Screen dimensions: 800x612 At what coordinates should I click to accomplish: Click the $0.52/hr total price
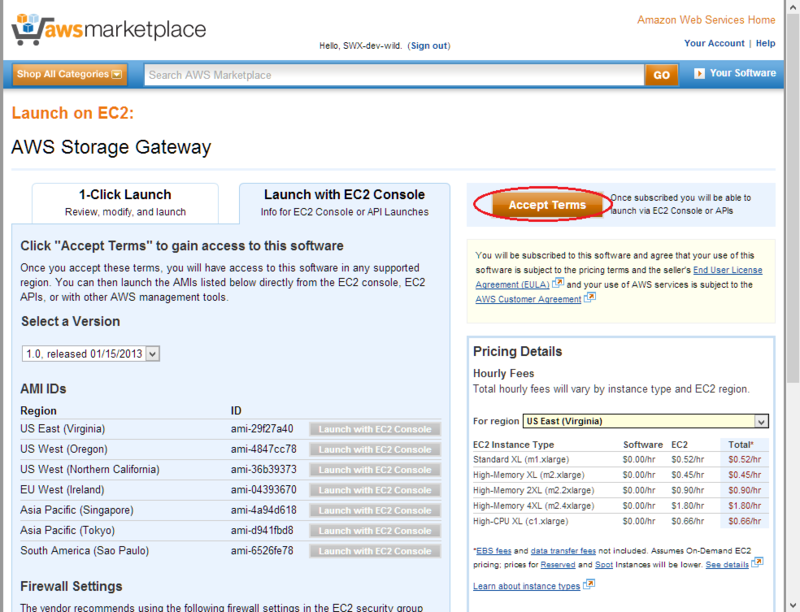(x=744, y=460)
